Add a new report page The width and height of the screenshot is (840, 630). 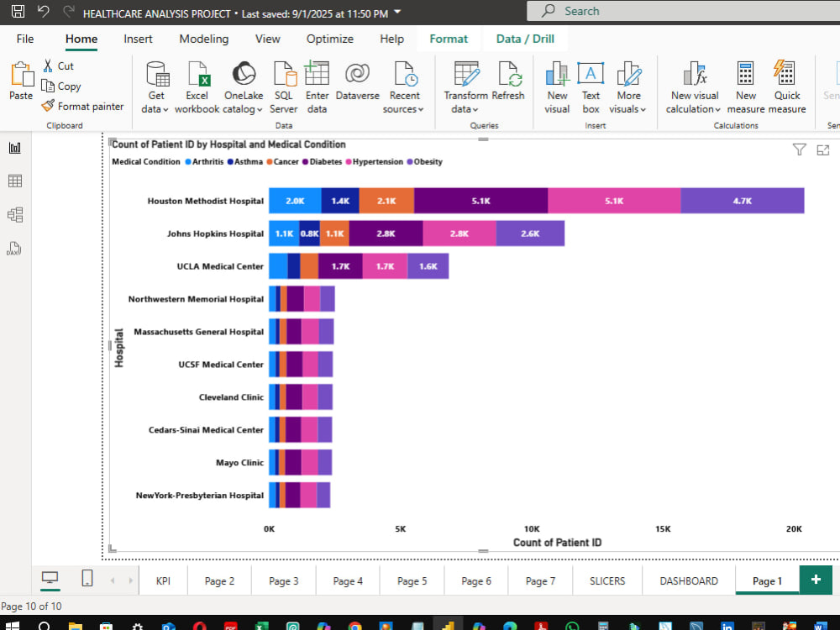pos(816,580)
